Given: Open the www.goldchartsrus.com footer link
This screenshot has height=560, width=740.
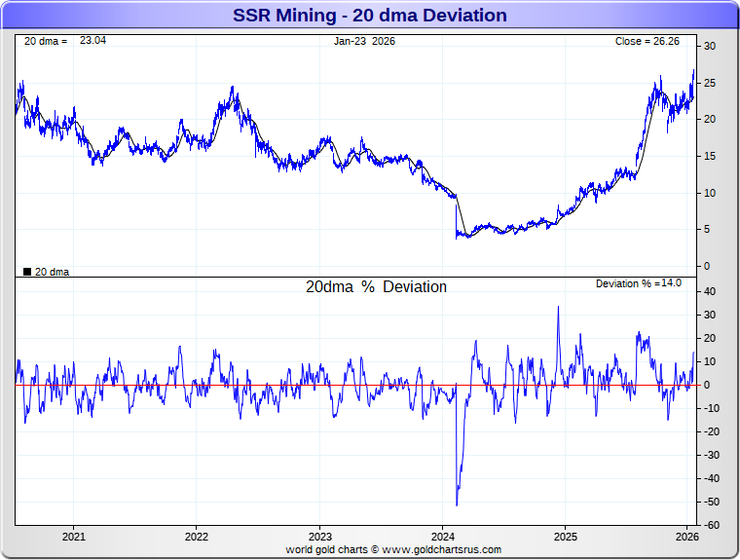Looking at the screenshot, I should point(442,549).
